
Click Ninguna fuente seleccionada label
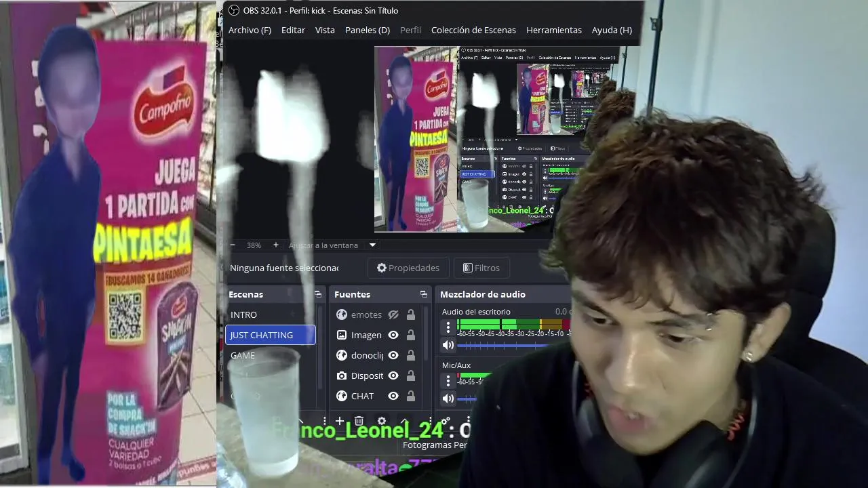284,268
